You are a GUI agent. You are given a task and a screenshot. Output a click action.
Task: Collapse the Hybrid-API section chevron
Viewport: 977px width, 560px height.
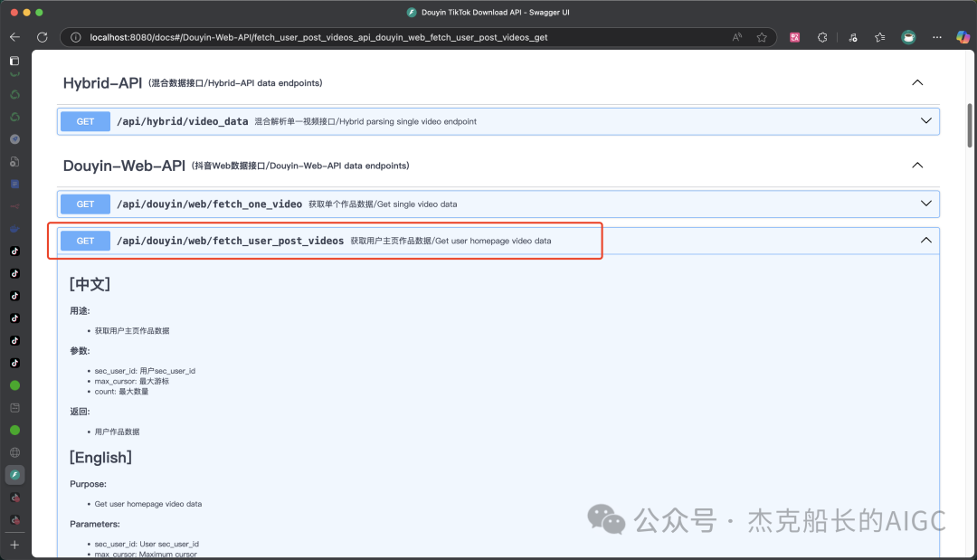[917, 83]
